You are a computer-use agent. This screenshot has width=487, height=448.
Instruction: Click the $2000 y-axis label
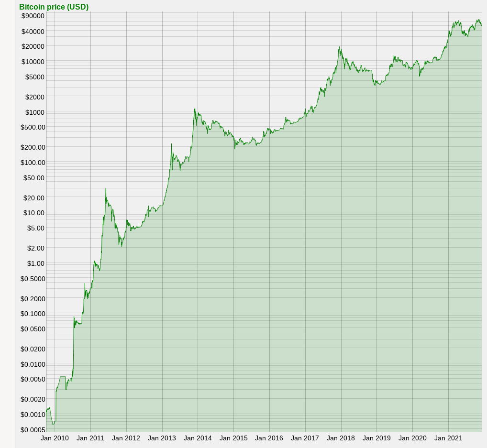click(x=35, y=97)
